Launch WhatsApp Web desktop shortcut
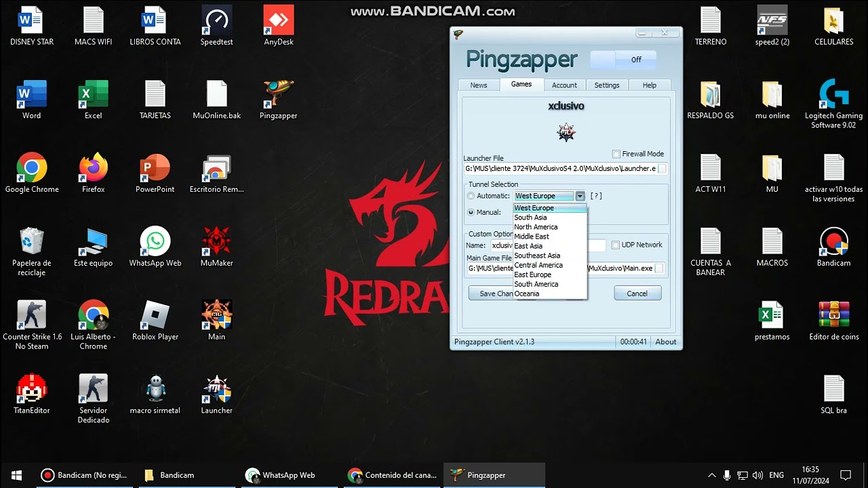The image size is (868, 488). tap(155, 247)
